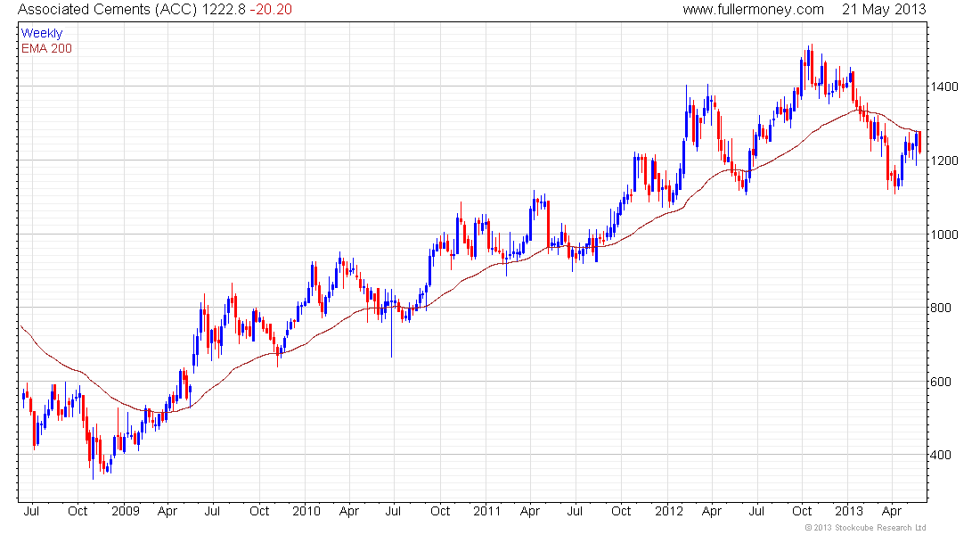Screen dimensions: 980x535
Task: Click the 1200 price axis label
Action: tap(943, 160)
